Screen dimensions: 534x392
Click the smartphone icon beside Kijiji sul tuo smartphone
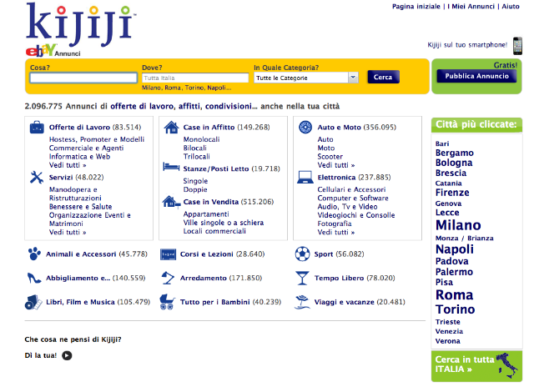point(517,46)
